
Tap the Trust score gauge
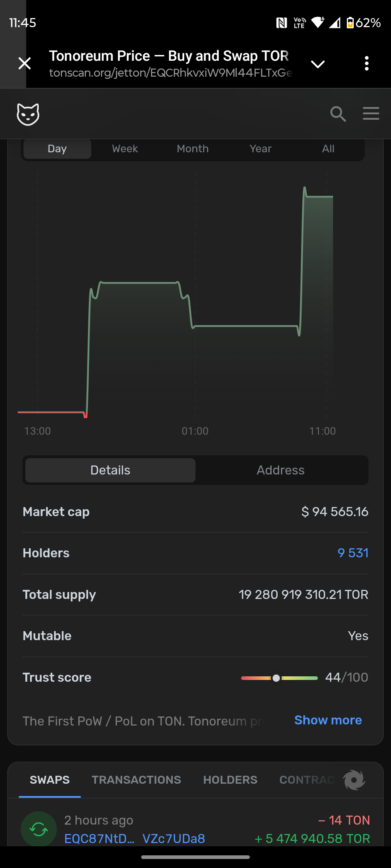[279, 678]
